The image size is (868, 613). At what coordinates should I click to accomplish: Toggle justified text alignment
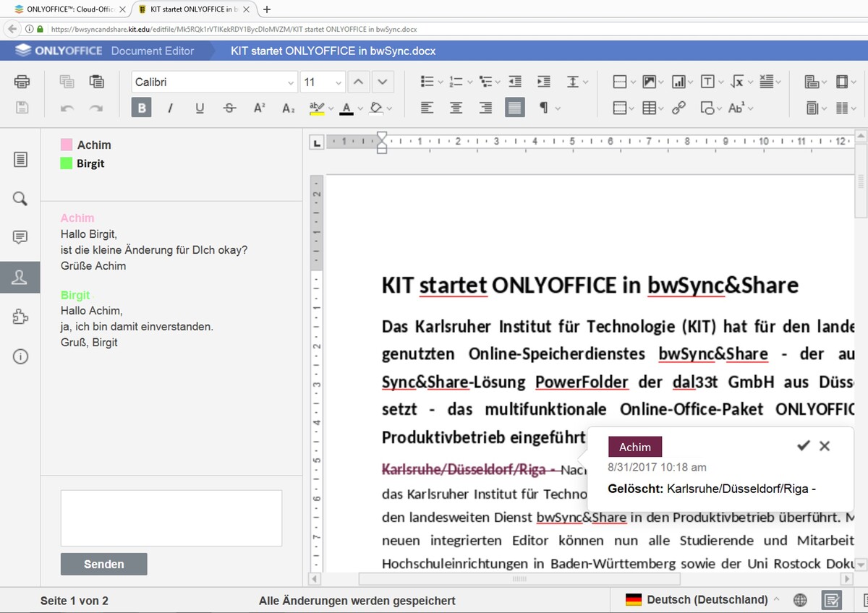515,108
